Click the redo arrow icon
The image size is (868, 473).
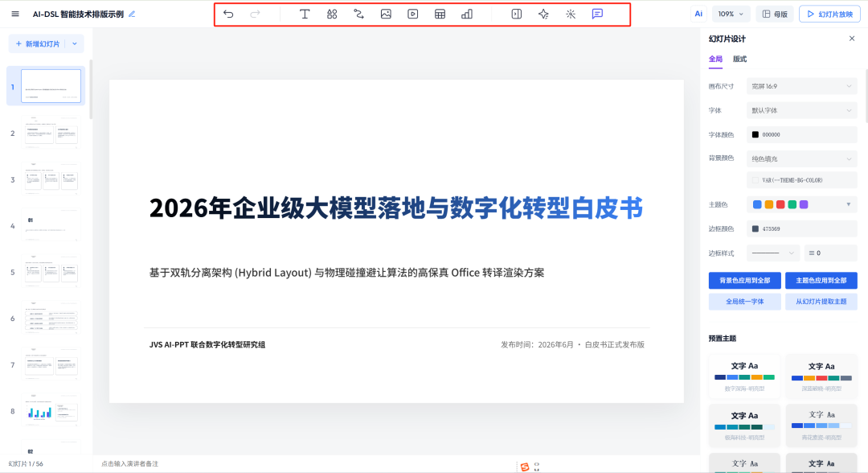click(255, 14)
